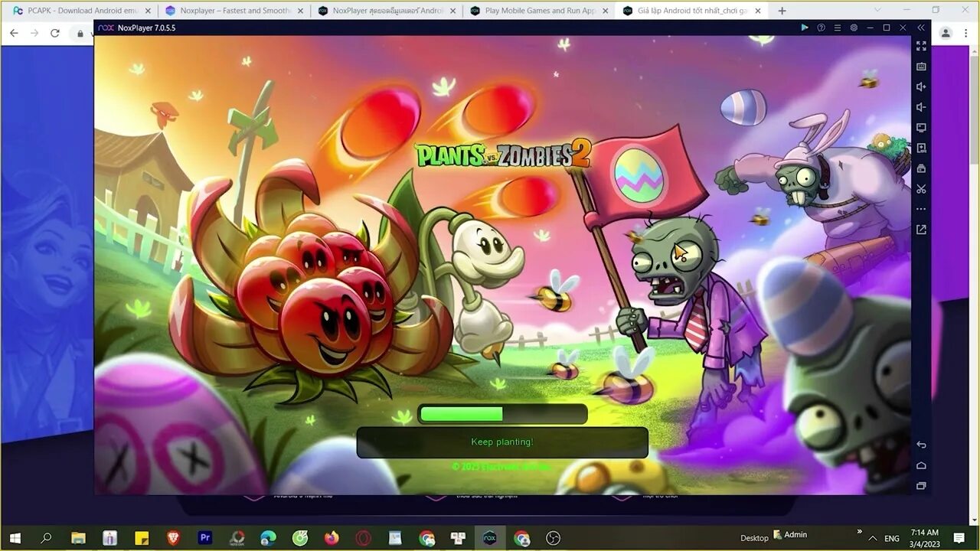Click the browser back arrow
The image size is (980, 551).
click(14, 33)
